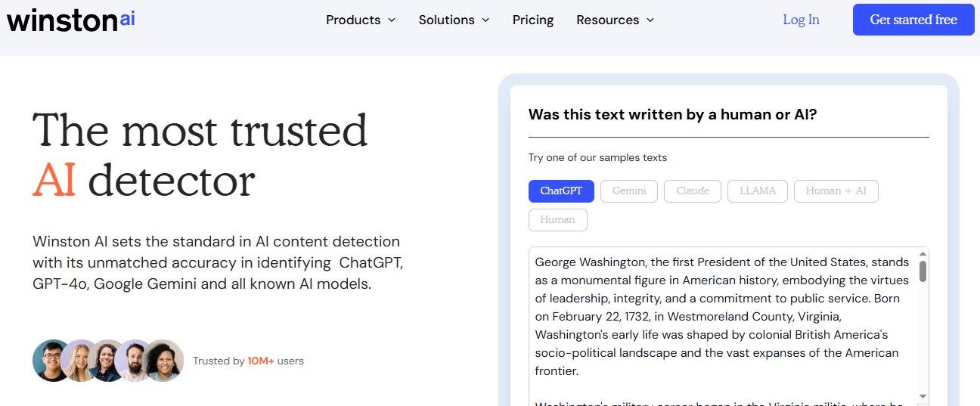Click the Winston AI description paragraph
This screenshot has width=980, height=406.
(219, 263)
